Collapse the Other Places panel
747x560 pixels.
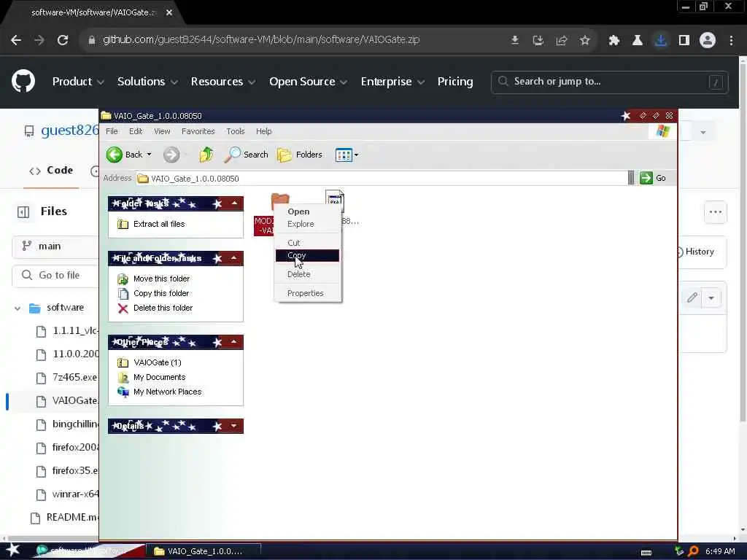[x=234, y=343]
